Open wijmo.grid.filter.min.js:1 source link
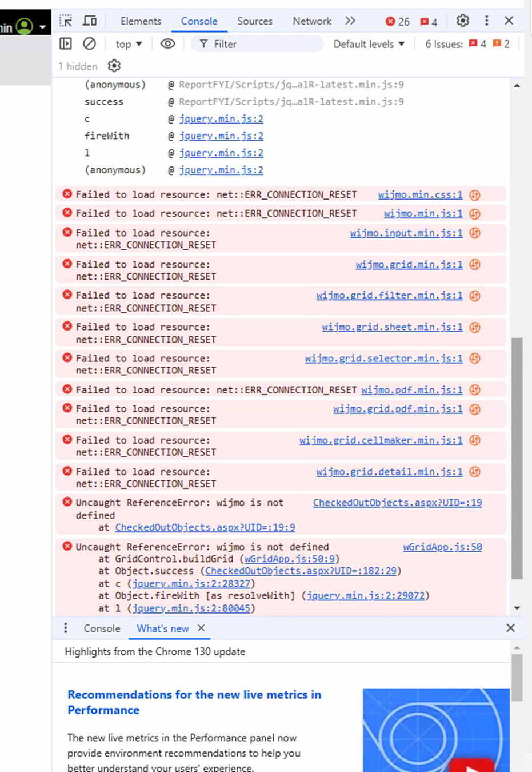 389,296
